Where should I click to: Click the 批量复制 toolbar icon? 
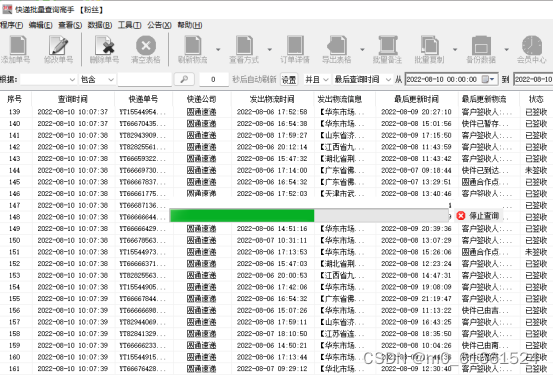(x=429, y=46)
